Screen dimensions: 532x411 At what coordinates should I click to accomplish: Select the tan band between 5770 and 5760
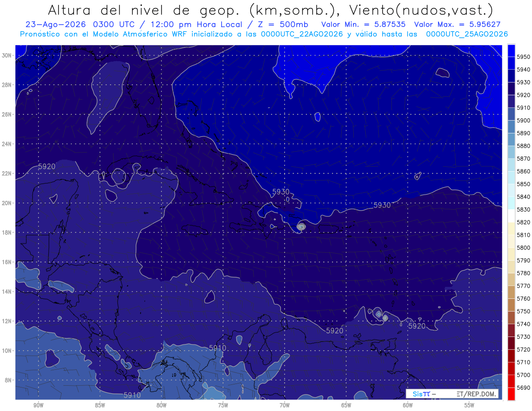click(x=511, y=292)
